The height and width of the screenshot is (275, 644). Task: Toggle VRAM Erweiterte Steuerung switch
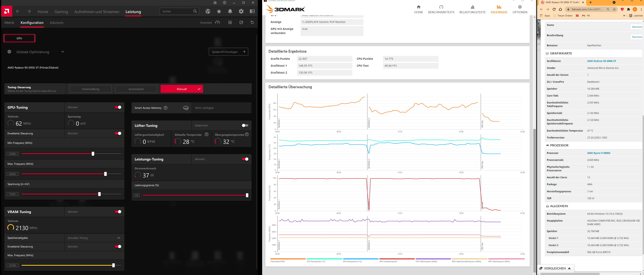pos(118,247)
